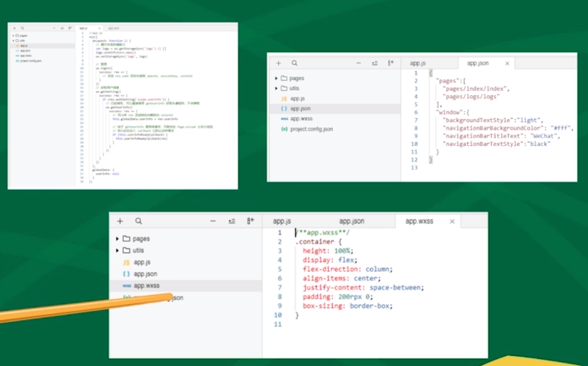588x366 pixels.
Task: Click the three-dot more icon in app.wxss window
Action: pos(213,221)
